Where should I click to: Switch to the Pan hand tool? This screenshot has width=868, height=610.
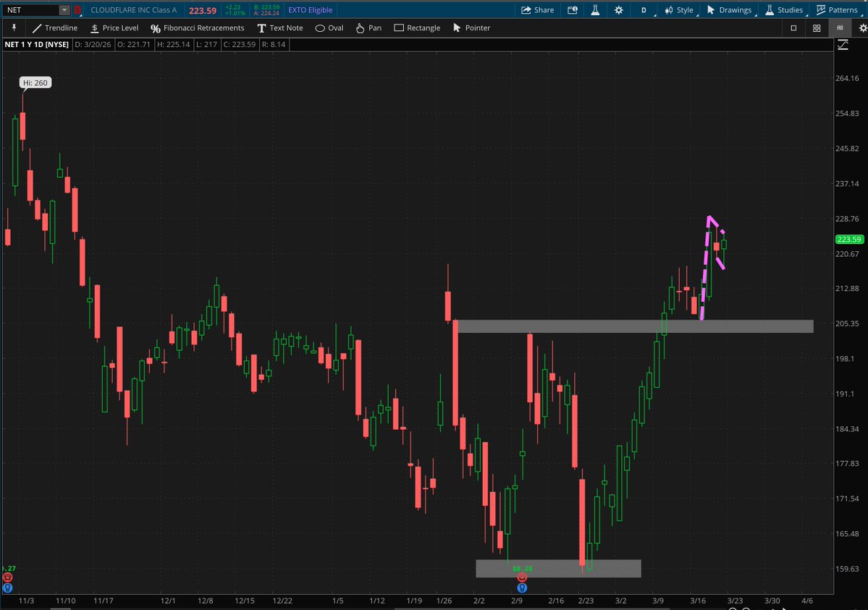pyautogui.click(x=368, y=27)
